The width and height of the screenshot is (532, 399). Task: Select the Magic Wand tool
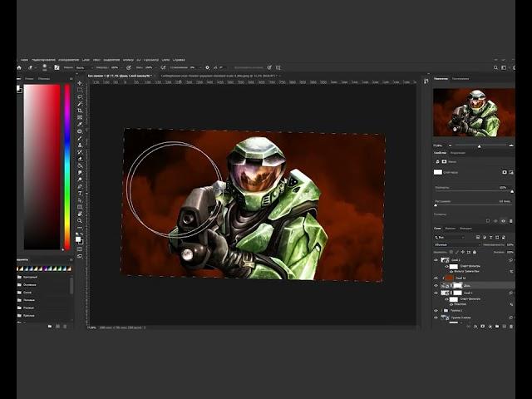tap(80, 103)
